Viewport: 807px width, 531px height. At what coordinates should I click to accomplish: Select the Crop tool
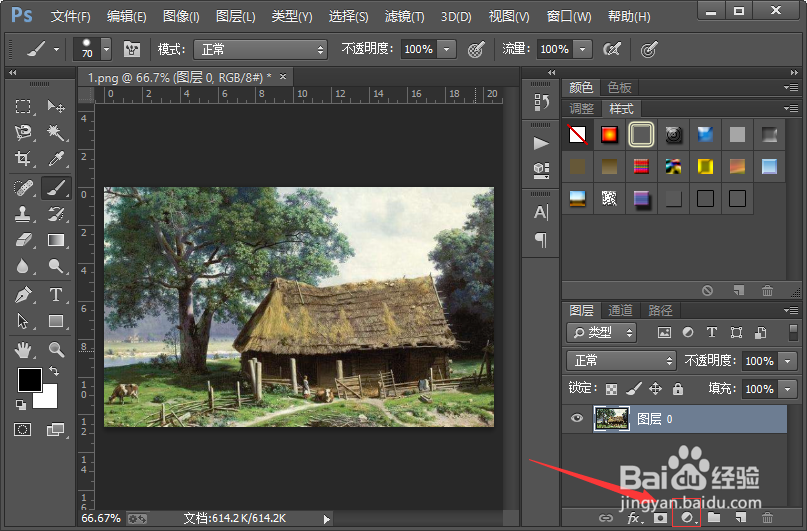23,158
